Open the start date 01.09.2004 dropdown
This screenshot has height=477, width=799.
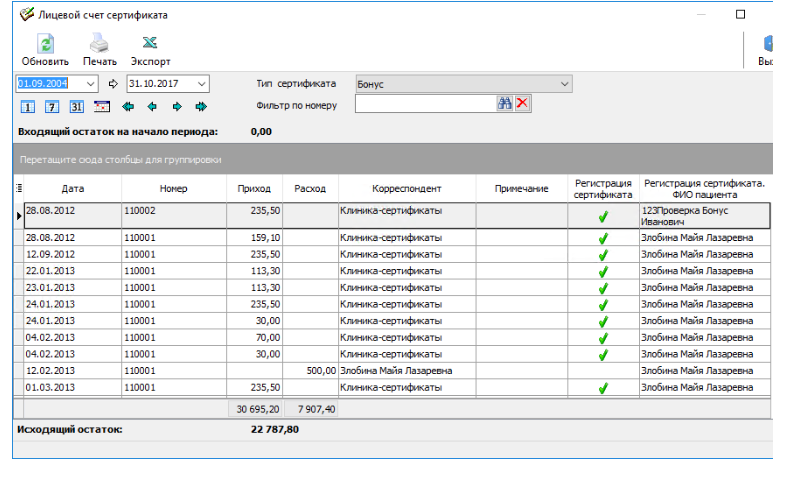tap(91, 84)
